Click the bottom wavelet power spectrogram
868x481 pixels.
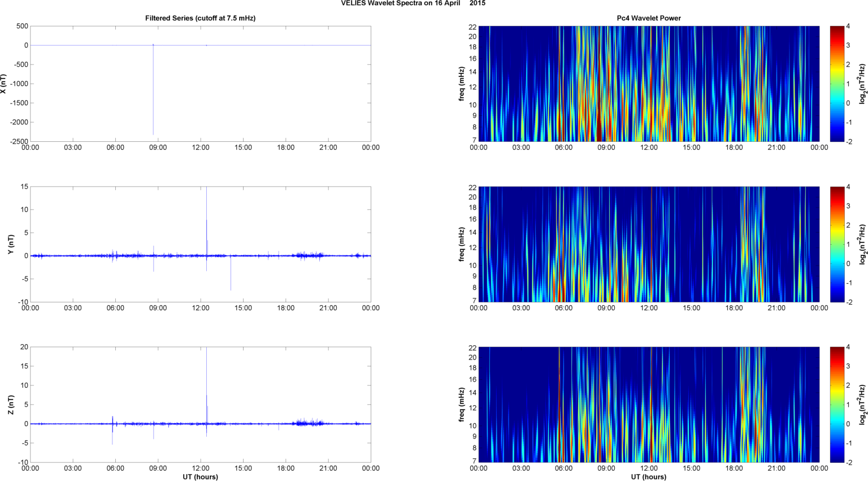[648, 405]
